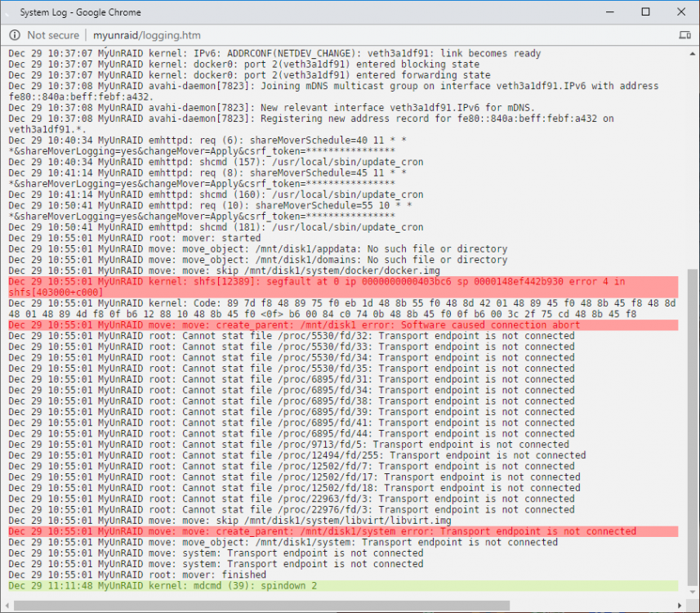Click the 'shareMoverSchedule=40 11' request line

[207, 145]
